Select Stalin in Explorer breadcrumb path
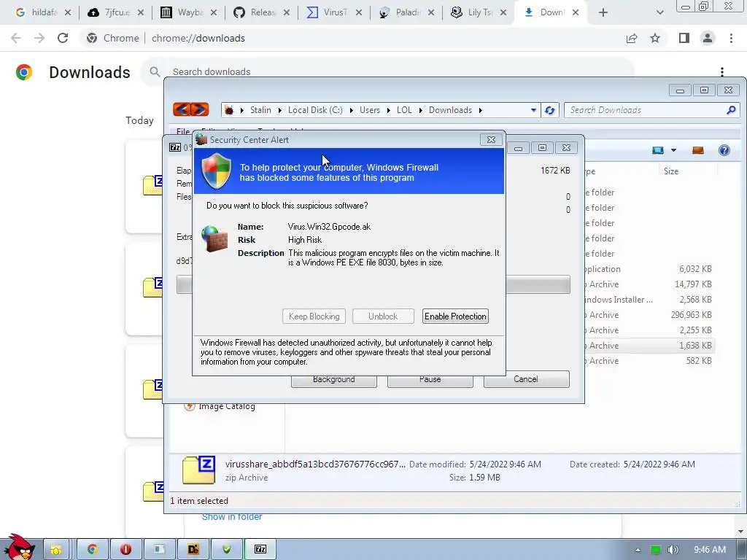The width and height of the screenshot is (747, 560). pyautogui.click(x=260, y=110)
